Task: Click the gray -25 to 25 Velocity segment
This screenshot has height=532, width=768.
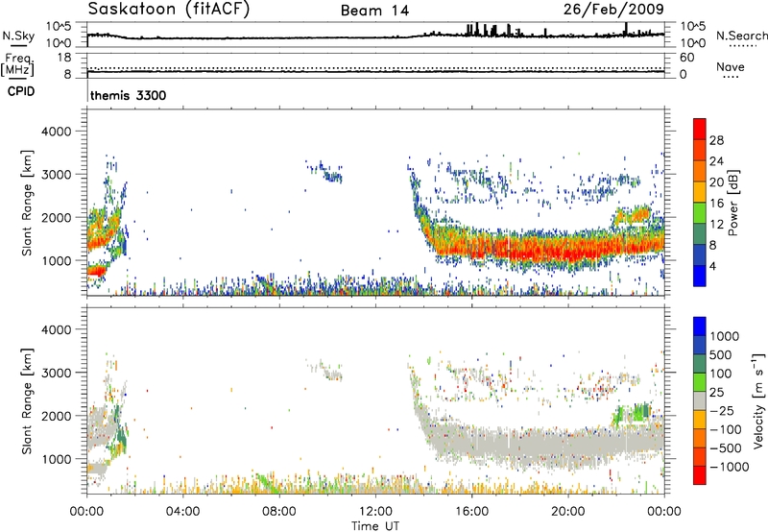Action: coord(700,400)
